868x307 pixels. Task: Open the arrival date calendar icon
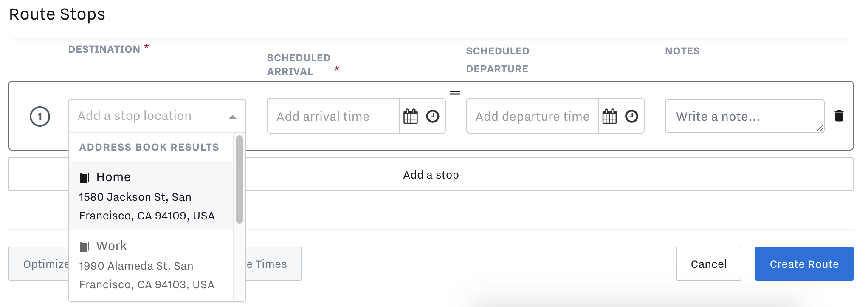(411, 116)
